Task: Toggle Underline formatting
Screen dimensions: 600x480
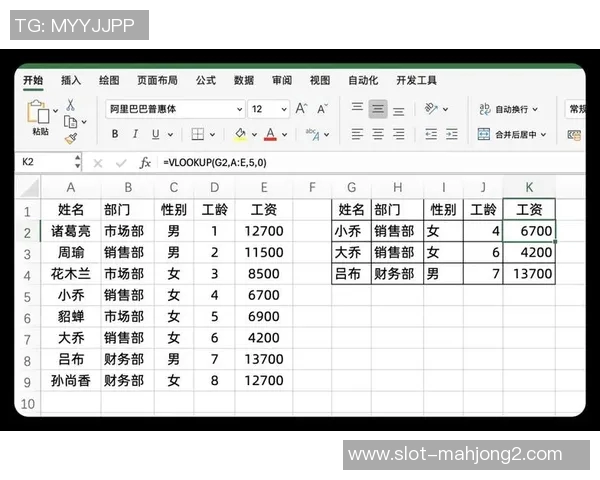Action: tap(155, 134)
